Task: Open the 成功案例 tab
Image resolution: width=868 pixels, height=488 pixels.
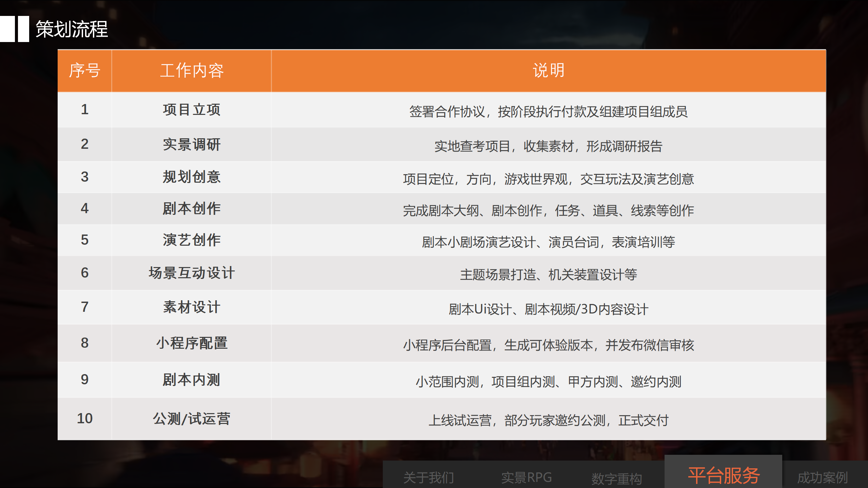Action: (x=823, y=477)
